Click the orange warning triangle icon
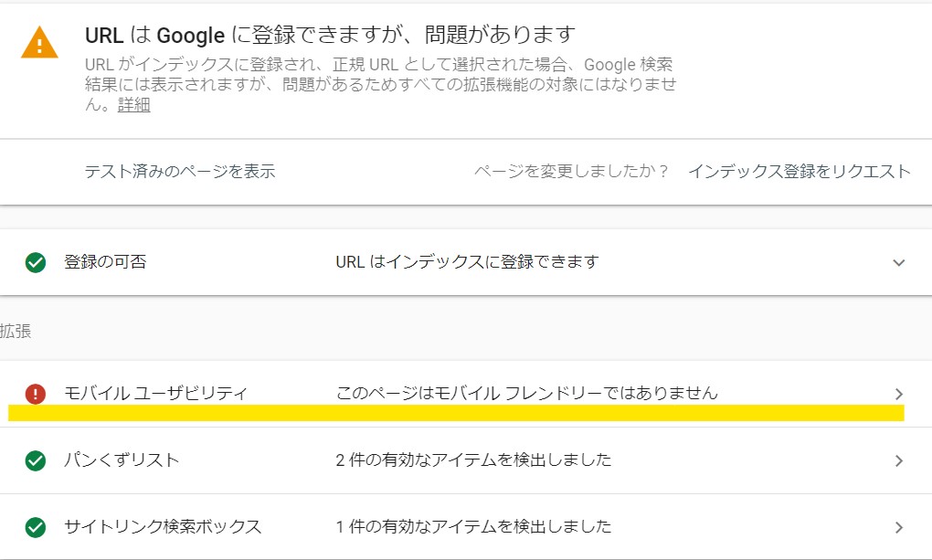932x560 pixels. (x=39, y=43)
